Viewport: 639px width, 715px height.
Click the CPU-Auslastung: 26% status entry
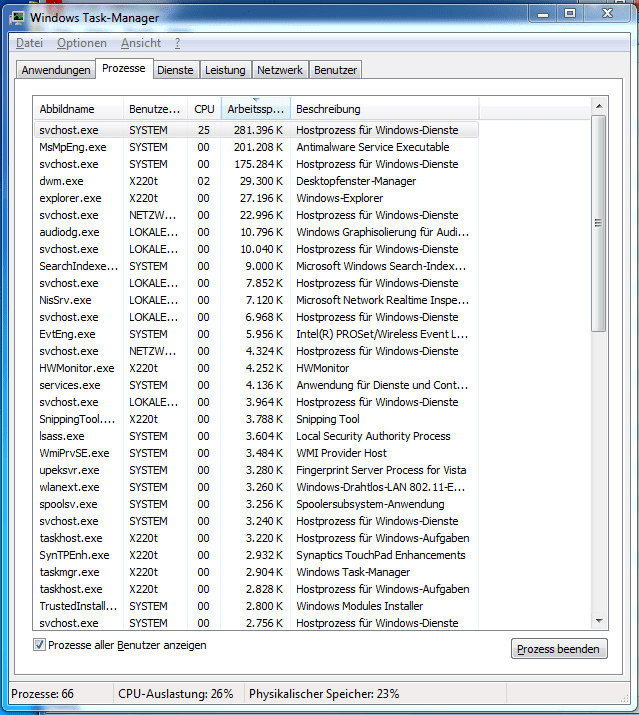click(x=176, y=694)
